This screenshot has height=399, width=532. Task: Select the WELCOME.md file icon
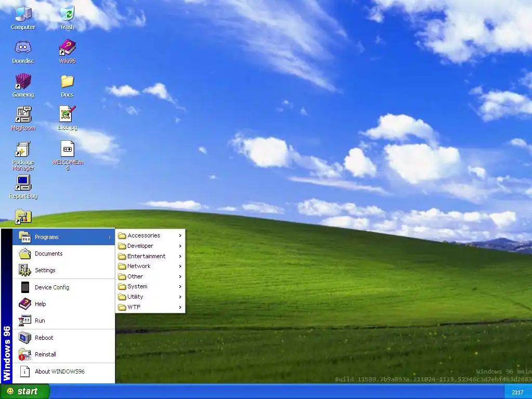67,149
